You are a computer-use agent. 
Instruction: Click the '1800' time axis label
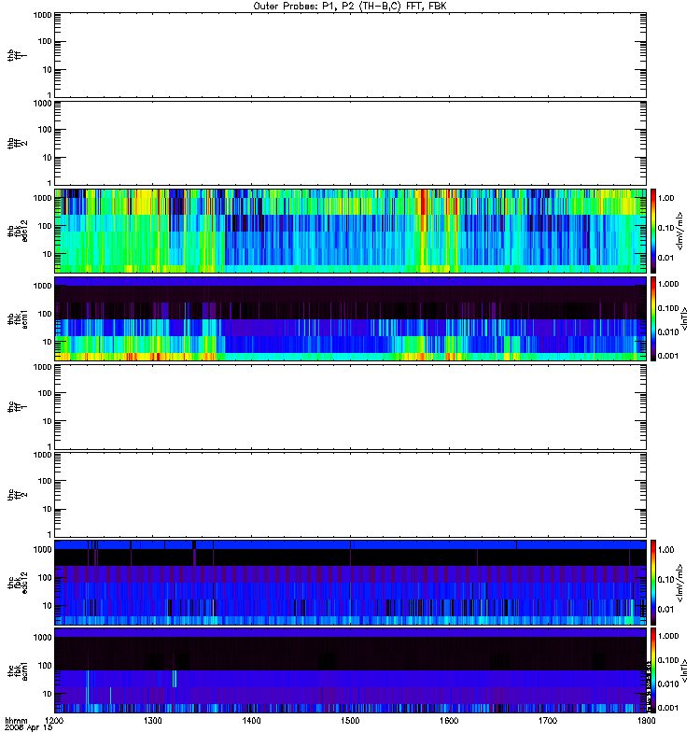(646, 721)
